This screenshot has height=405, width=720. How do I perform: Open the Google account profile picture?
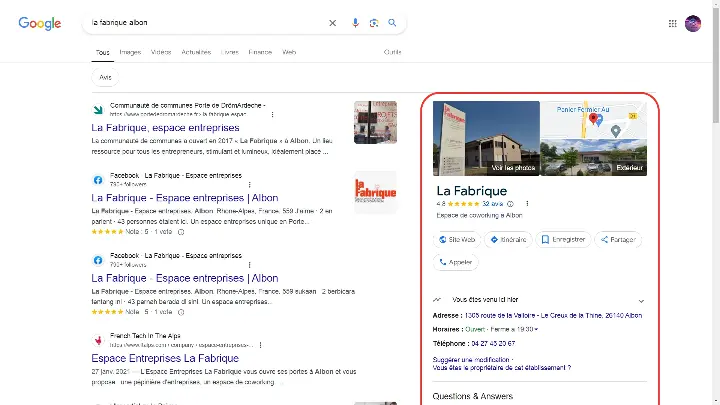(x=692, y=23)
